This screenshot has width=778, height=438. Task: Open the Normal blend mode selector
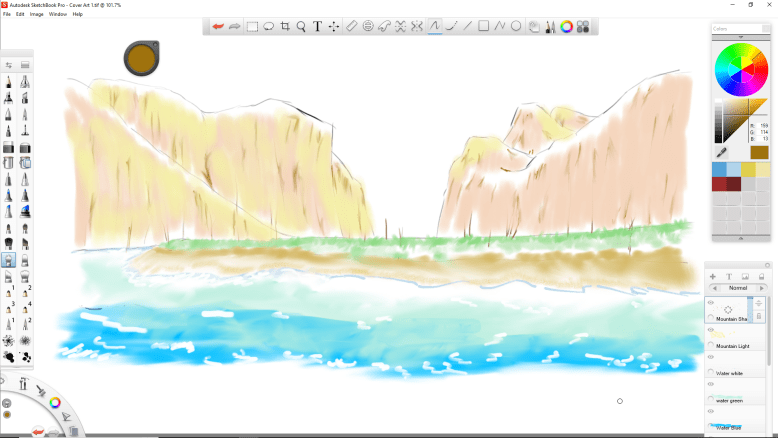[x=738, y=288]
